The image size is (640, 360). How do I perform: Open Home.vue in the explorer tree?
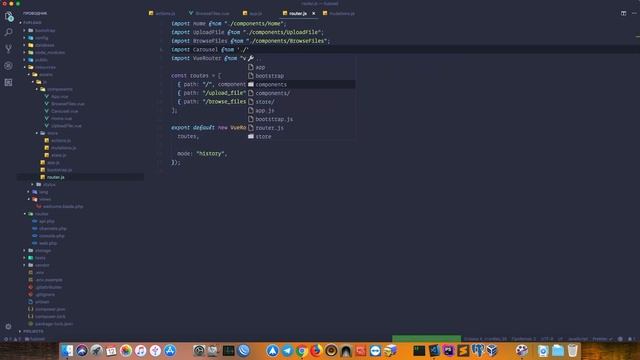[62, 119]
